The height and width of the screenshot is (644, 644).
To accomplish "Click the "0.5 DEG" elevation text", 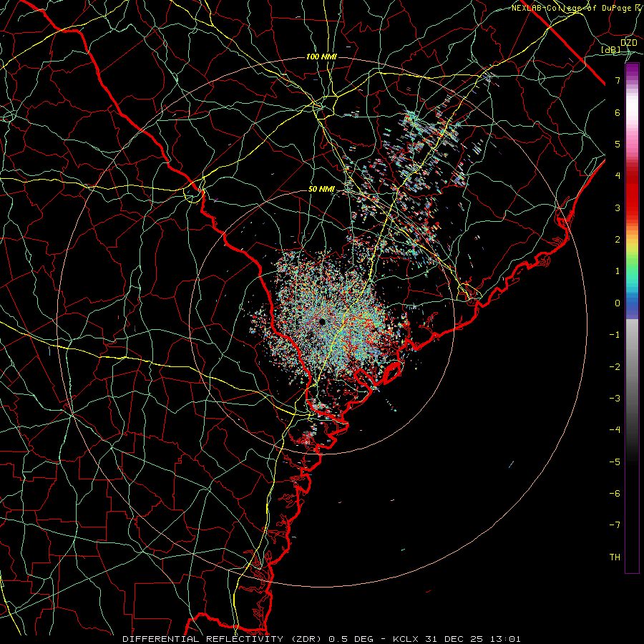I will pos(351,639).
